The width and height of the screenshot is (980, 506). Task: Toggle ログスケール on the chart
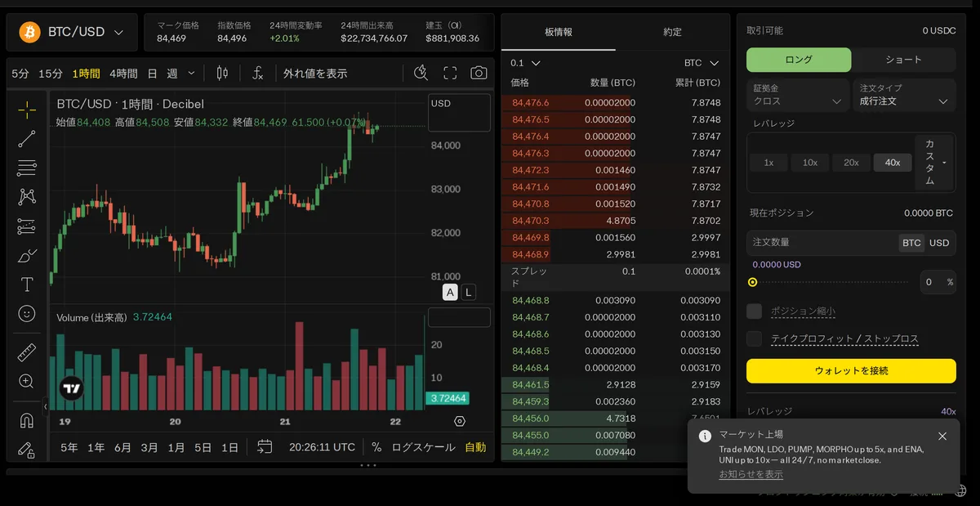(x=421, y=447)
